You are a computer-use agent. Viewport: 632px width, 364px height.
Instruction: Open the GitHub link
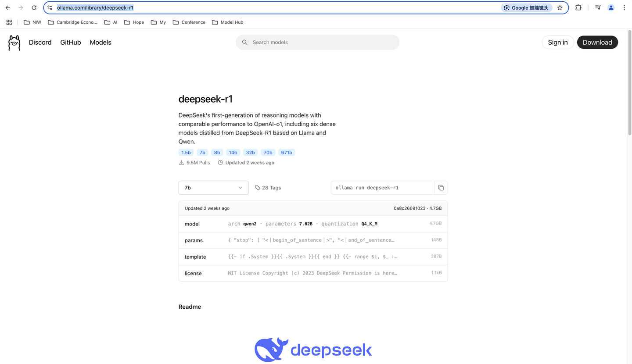[x=71, y=43]
